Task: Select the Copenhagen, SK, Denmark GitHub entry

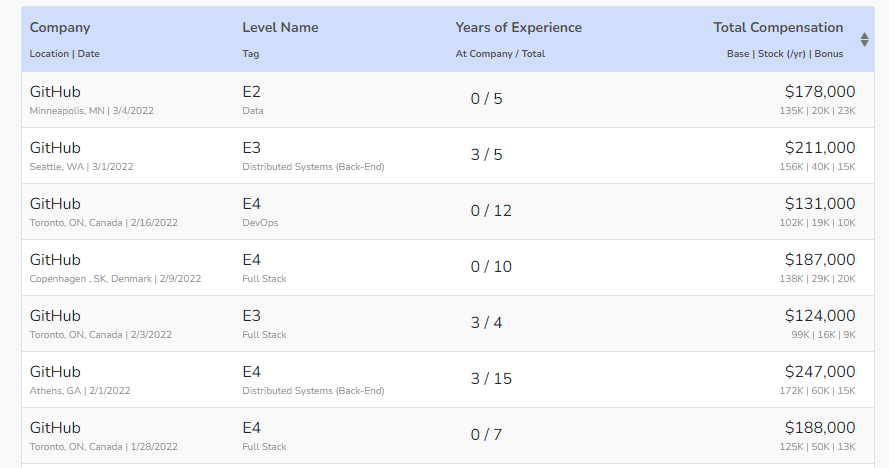Action: [448, 267]
